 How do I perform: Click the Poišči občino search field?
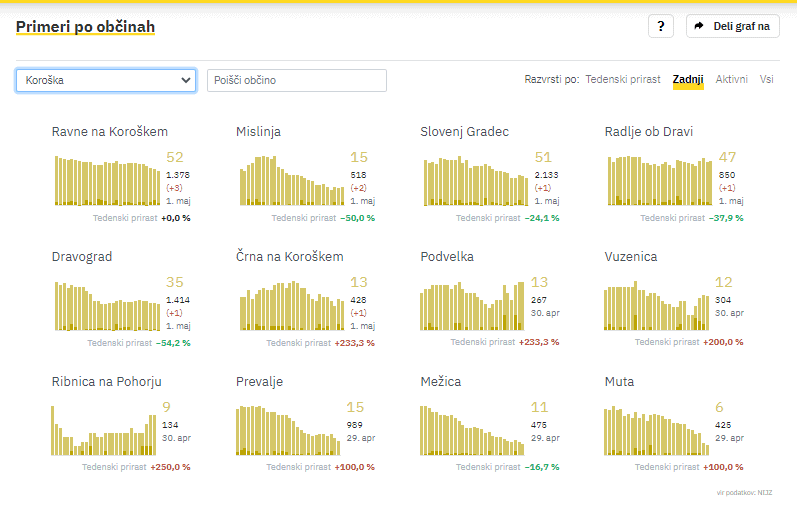tap(296, 80)
